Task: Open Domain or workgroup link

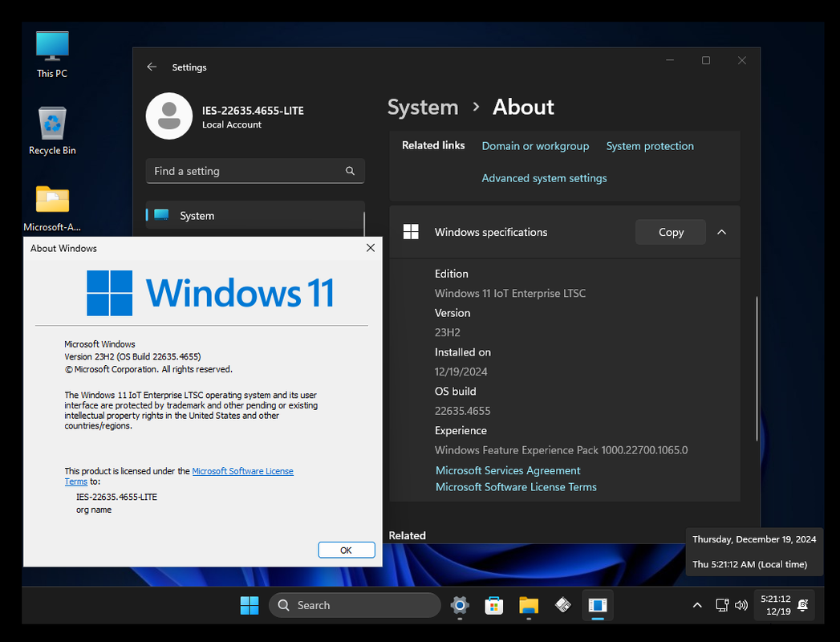Action: pyautogui.click(x=535, y=146)
